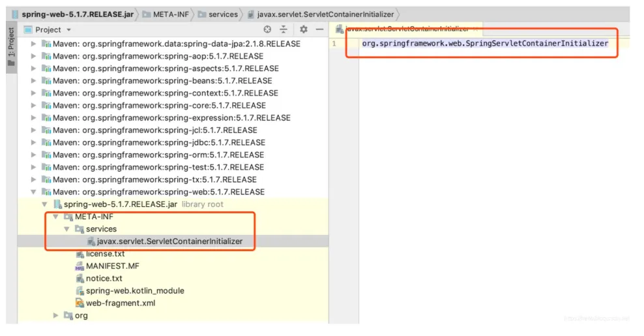Open spring-web.kotlin_module file
Viewport: 644px width, 336px height.
point(135,290)
